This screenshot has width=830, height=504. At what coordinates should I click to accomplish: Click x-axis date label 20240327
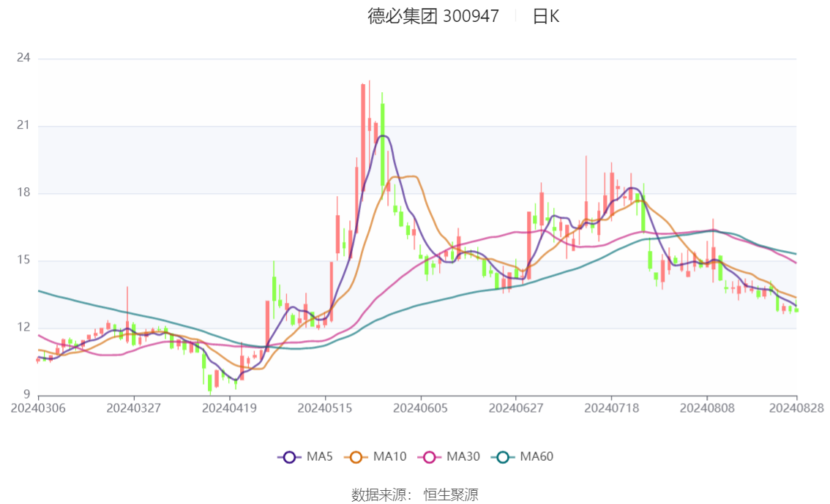point(133,408)
